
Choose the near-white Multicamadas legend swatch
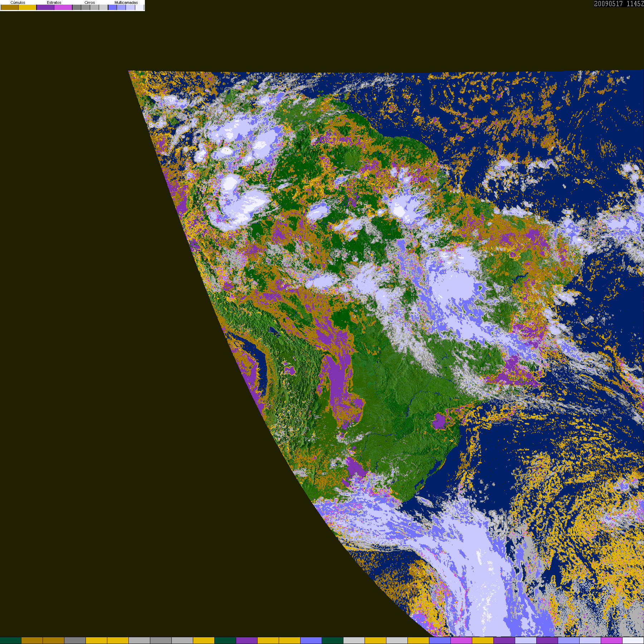click(139, 7)
